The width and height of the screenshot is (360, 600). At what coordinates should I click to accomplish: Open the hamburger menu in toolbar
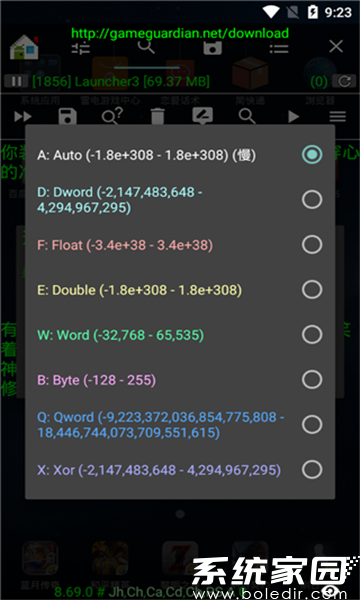click(x=337, y=116)
